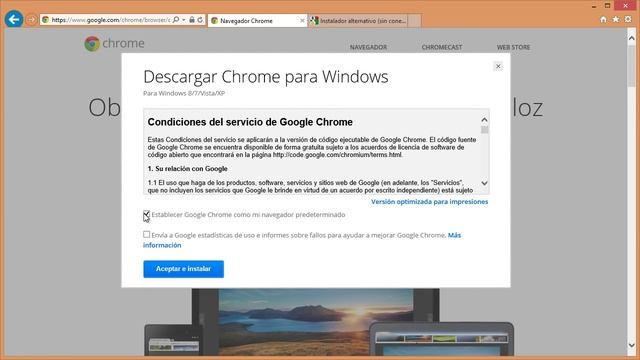640x360 pixels.
Task: Open WEB STORE in the page navigation
Action: pos(513,47)
